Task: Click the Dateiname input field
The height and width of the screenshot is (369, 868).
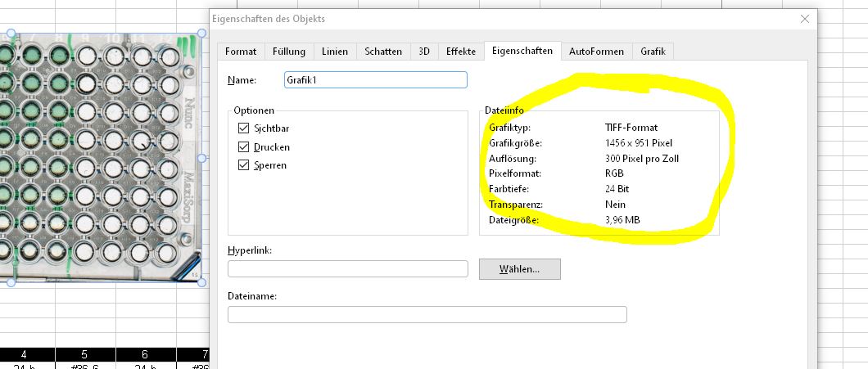Action: 427,314
